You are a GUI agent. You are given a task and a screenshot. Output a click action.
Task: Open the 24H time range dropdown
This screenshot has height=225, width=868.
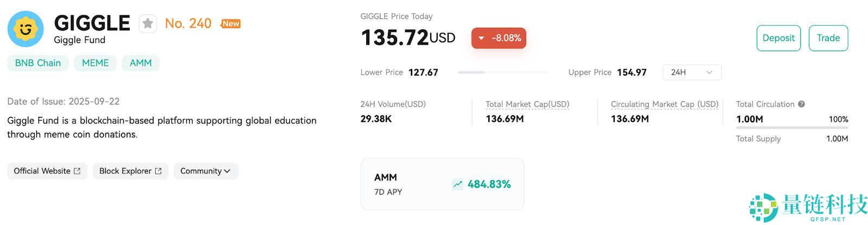point(692,72)
